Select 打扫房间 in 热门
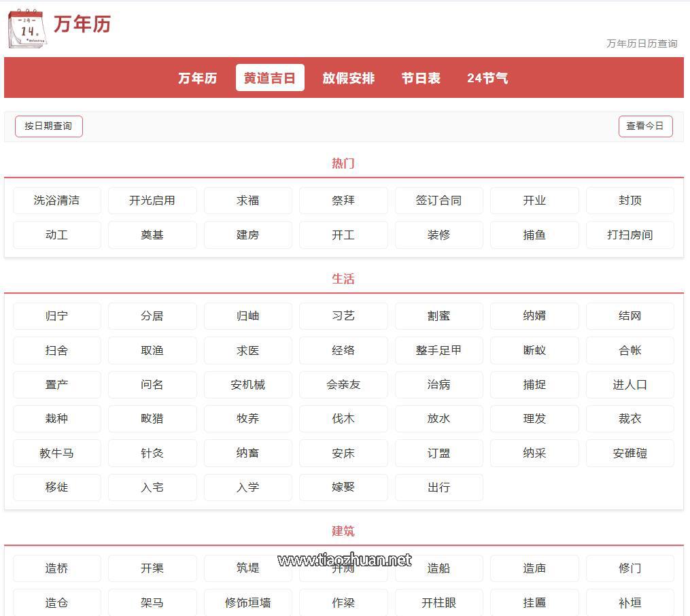The image size is (690, 616). pos(629,235)
